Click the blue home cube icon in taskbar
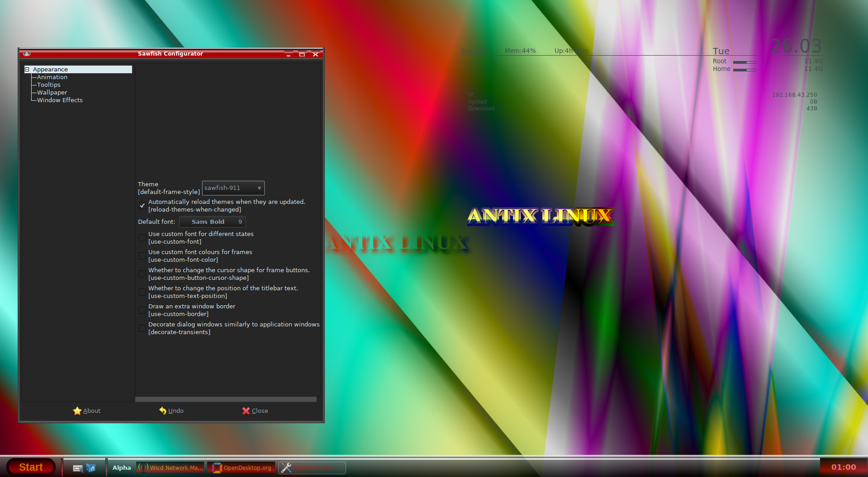Viewport: 868px width, 477px height. pos(91,468)
